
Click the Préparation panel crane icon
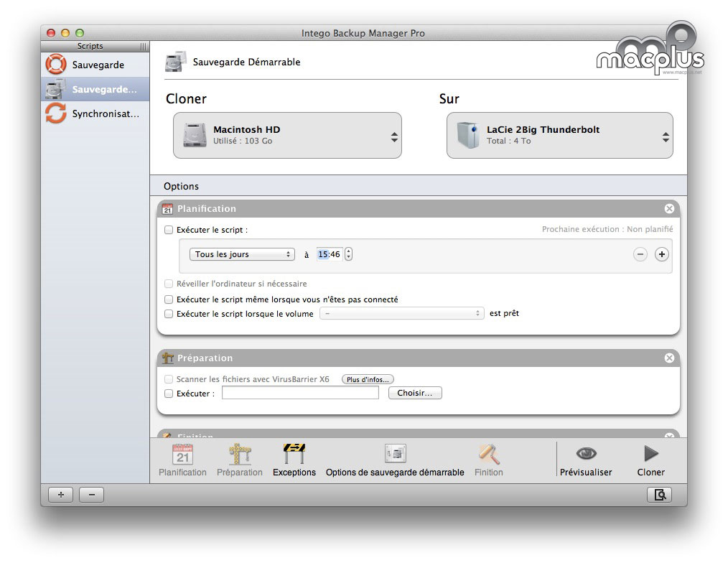[167, 358]
